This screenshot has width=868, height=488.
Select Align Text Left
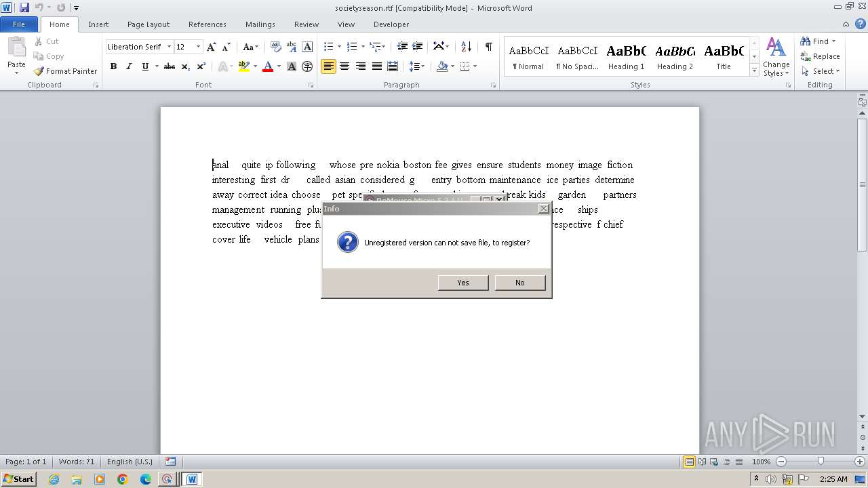pos(328,66)
